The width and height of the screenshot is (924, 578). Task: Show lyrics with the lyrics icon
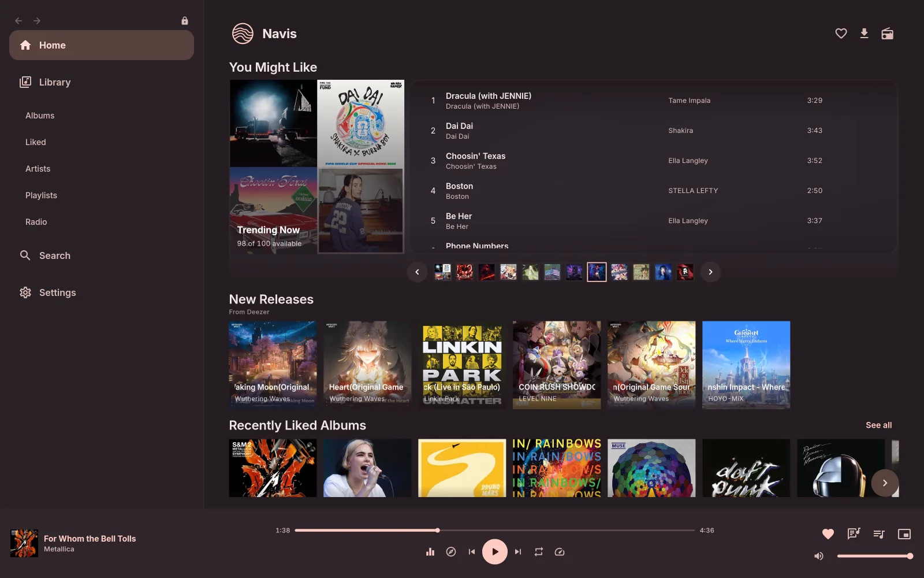(854, 534)
